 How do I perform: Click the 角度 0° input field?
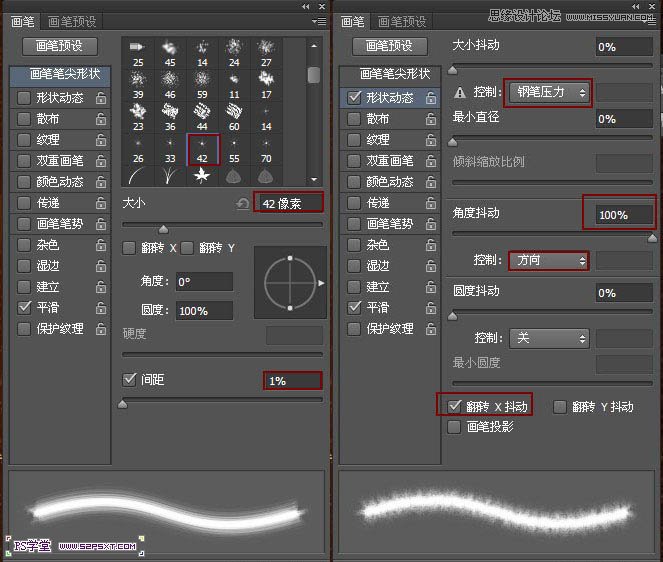(x=204, y=282)
